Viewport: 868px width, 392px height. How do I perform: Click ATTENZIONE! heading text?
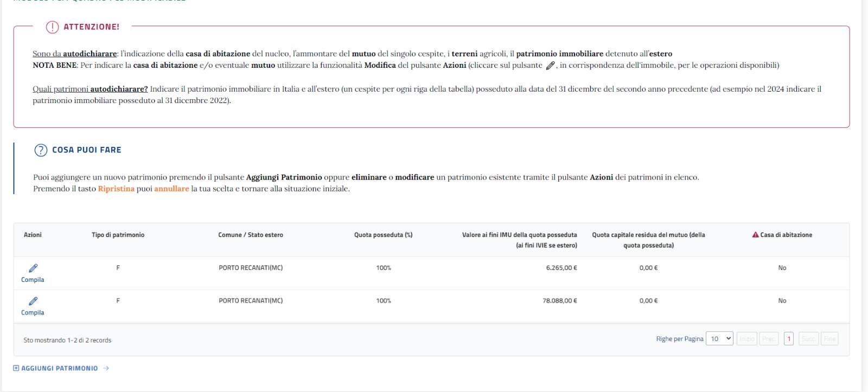[91, 27]
